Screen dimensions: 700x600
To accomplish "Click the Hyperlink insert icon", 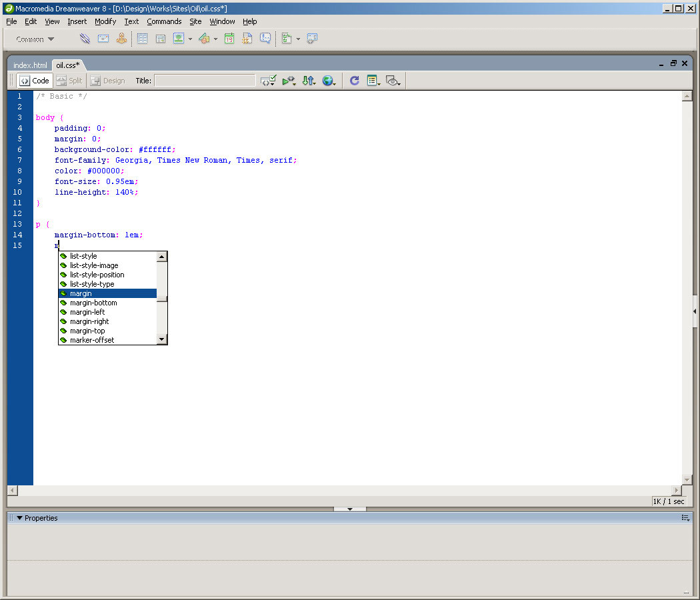I will [85, 39].
